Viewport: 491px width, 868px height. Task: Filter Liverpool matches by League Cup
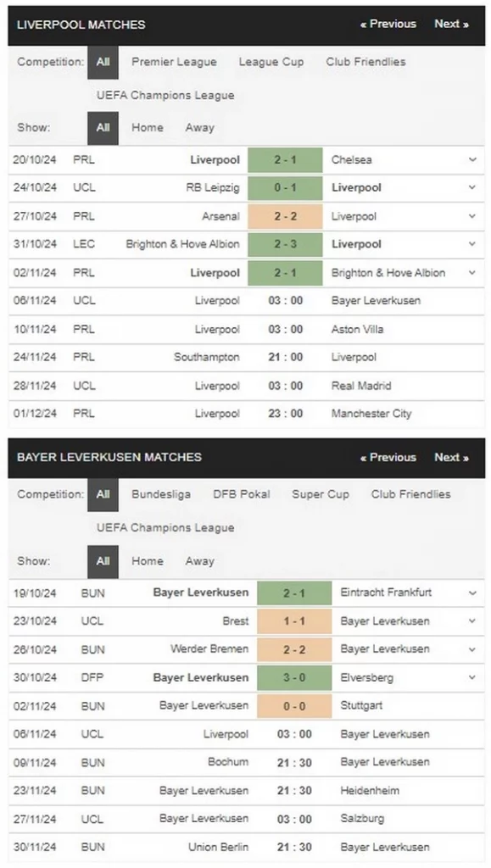pyautogui.click(x=271, y=62)
